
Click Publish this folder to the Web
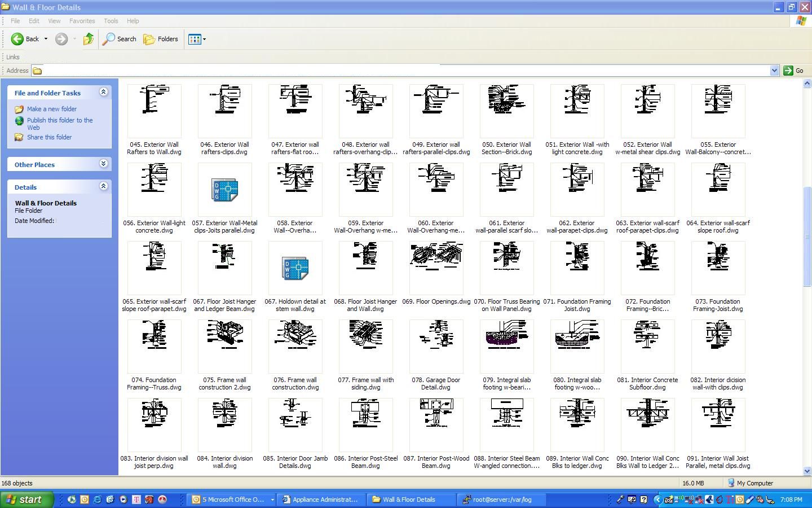pyautogui.click(x=60, y=124)
